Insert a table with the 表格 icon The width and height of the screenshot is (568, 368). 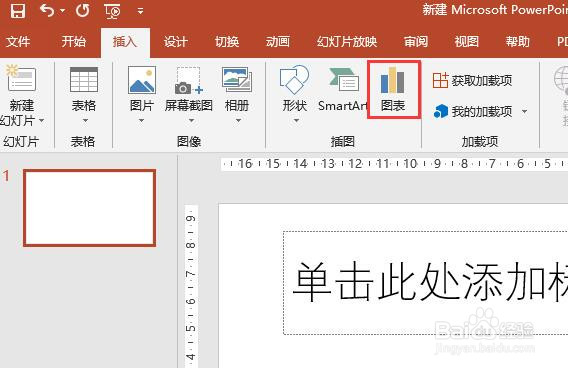tap(84, 79)
